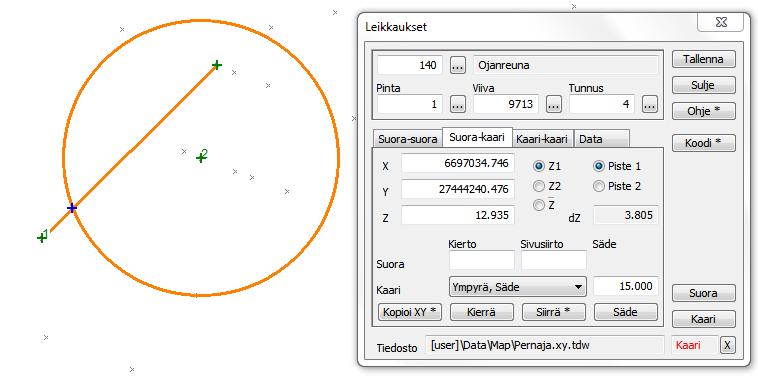Click the Kierto input field for Suora
Image resolution: width=758 pixels, height=383 pixels.
481,261
